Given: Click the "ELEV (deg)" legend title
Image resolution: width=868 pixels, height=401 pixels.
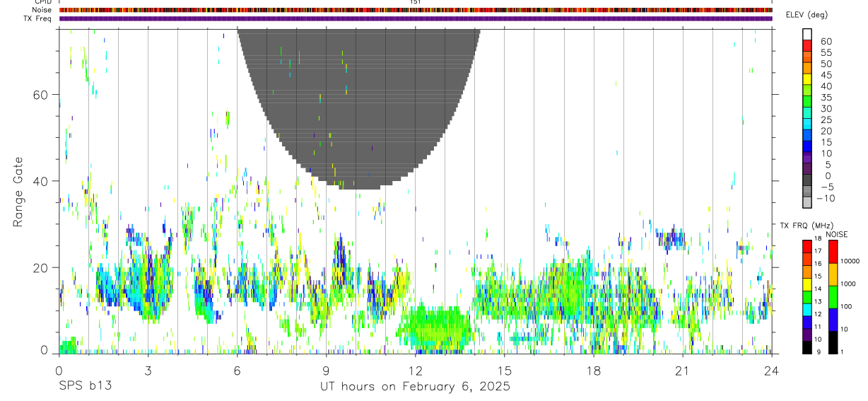Looking at the screenshot, I should pos(807,15).
